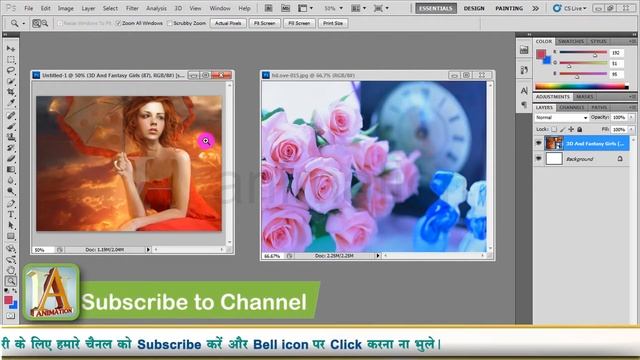Image resolution: width=640 pixels, height=360 pixels.
Task: Toggle lock all
Action: [580, 129]
